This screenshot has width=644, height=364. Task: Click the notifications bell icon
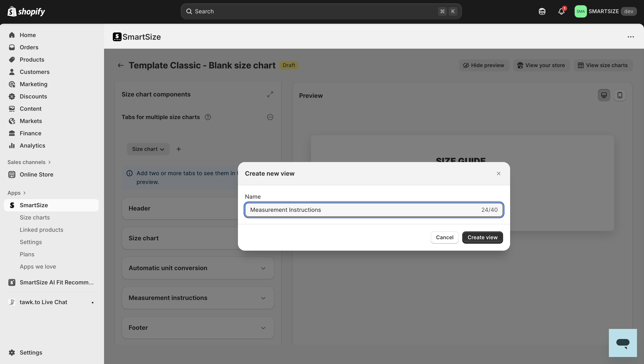click(561, 11)
